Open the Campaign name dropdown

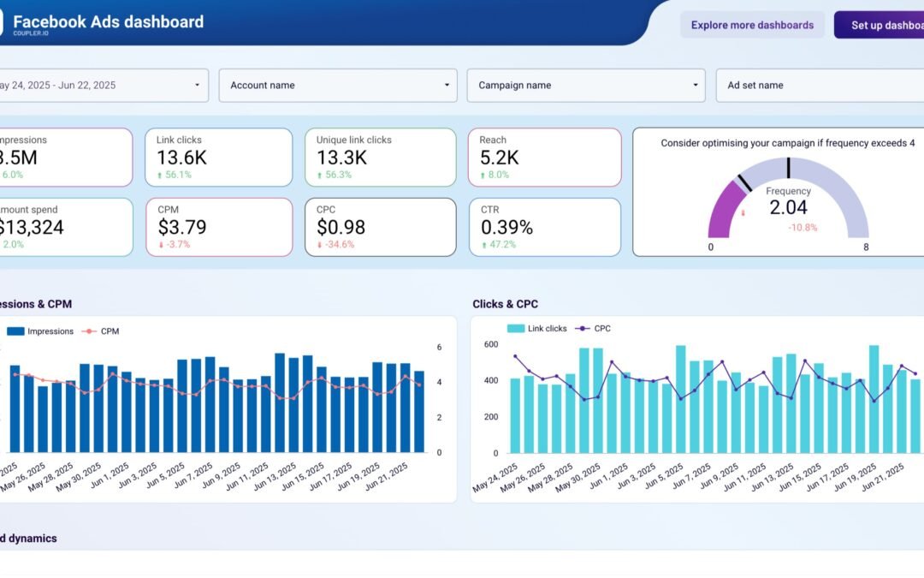pyautogui.click(x=584, y=85)
